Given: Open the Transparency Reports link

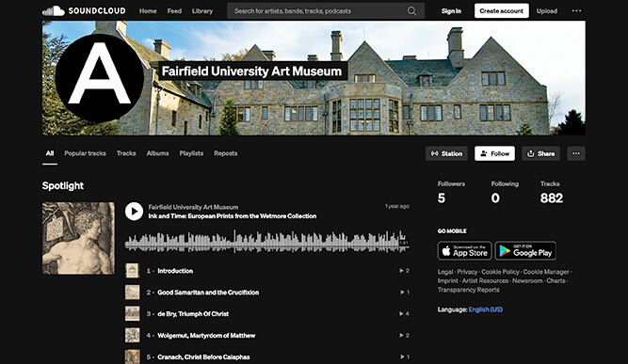Looking at the screenshot, I should tap(469, 290).
